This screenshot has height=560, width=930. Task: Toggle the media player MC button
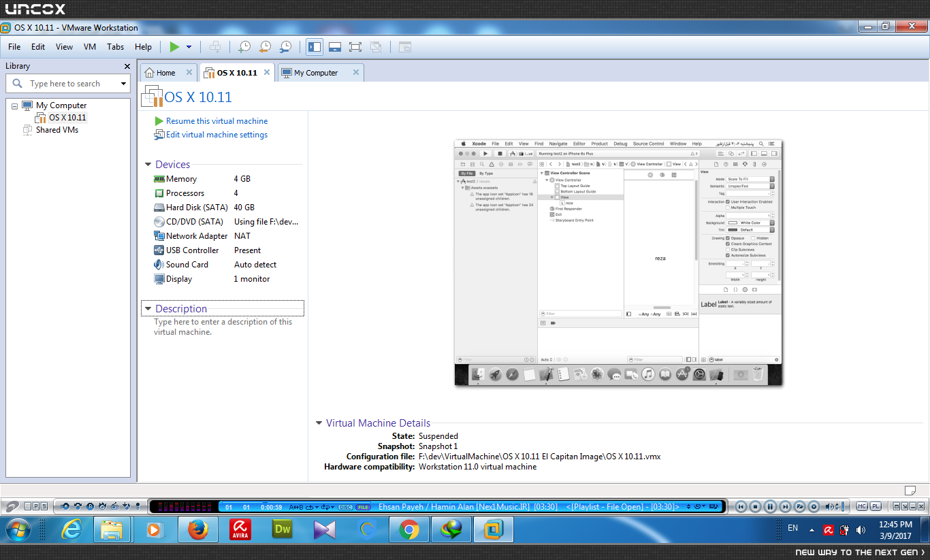pos(862,506)
